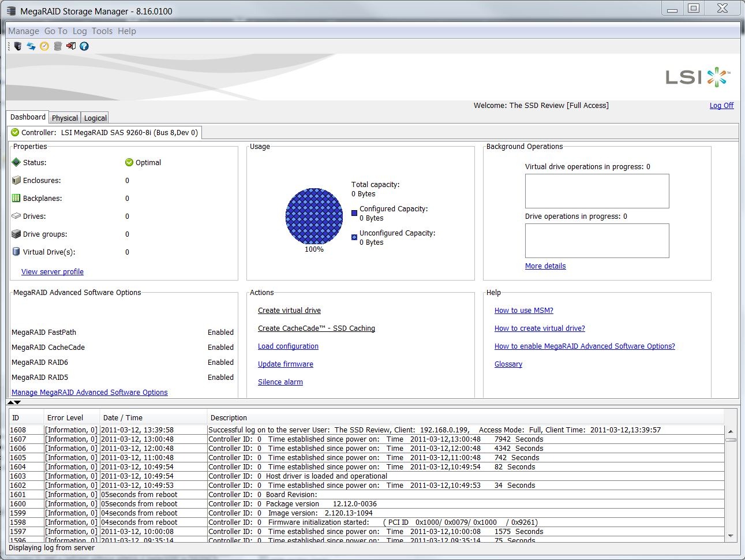Select the LSI MegaRAID SAS 9260-8i controller tab
Viewport: 745px width, 560px height.
click(x=104, y=133)
